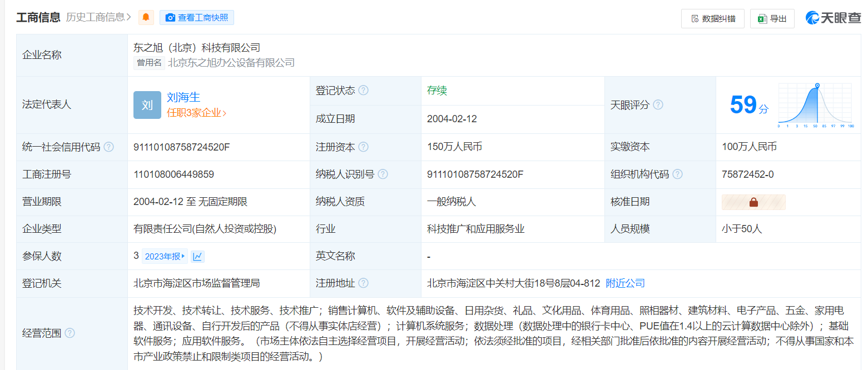
Task: Click former name 北京东之旭办公设备有限公司
Action: click(231, 63)
